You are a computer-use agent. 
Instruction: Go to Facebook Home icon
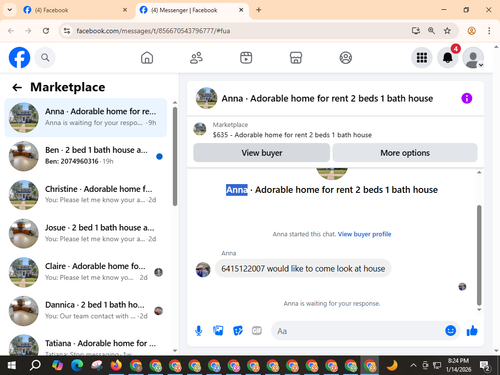pos(147,58)
